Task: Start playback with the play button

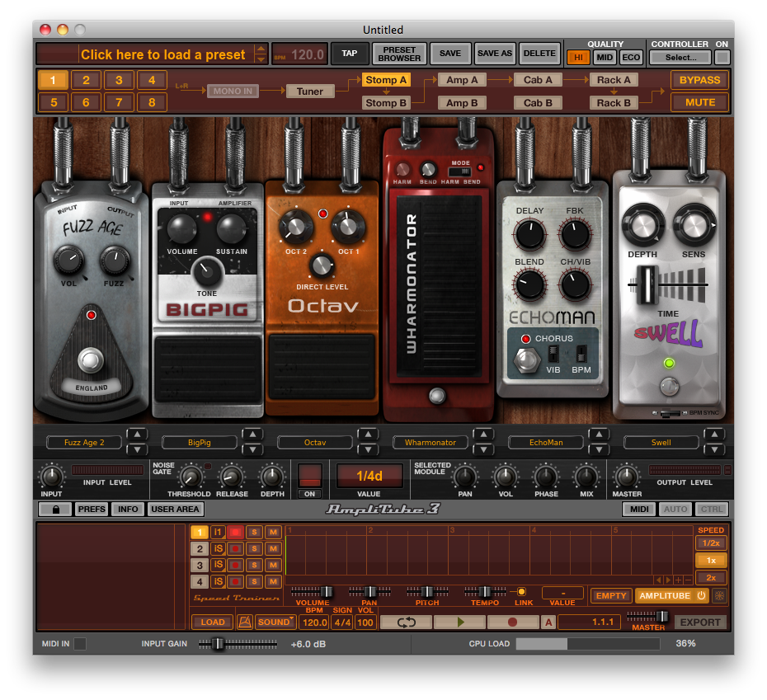Action: [460, 622]
